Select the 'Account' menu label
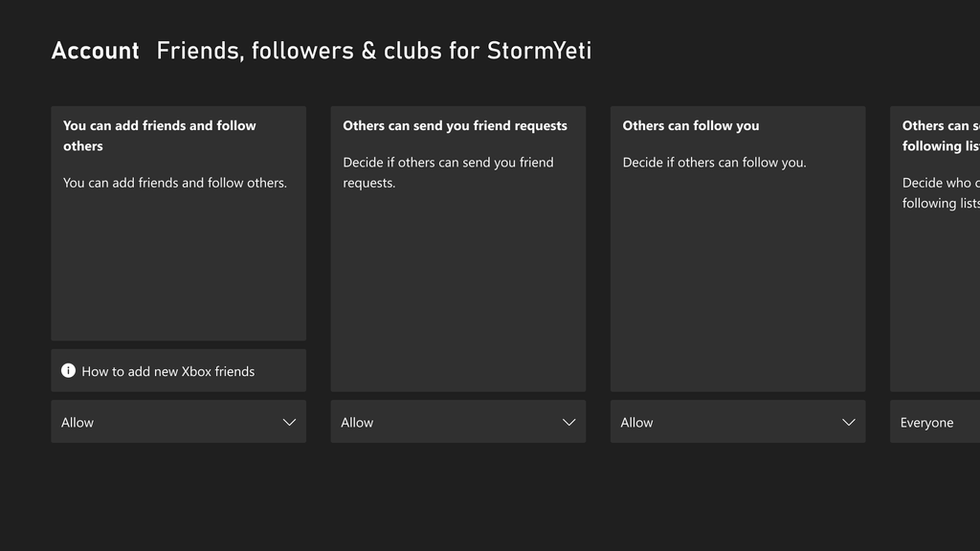The width and height of the screenshot is (980, 551). [95, 51]
